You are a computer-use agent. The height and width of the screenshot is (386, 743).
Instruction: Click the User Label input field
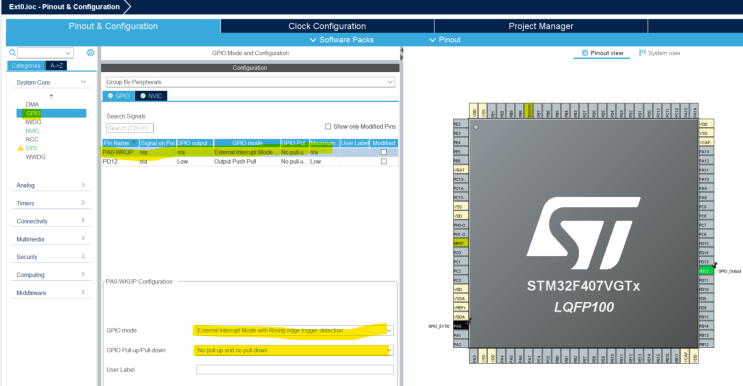tap(295, 369)
